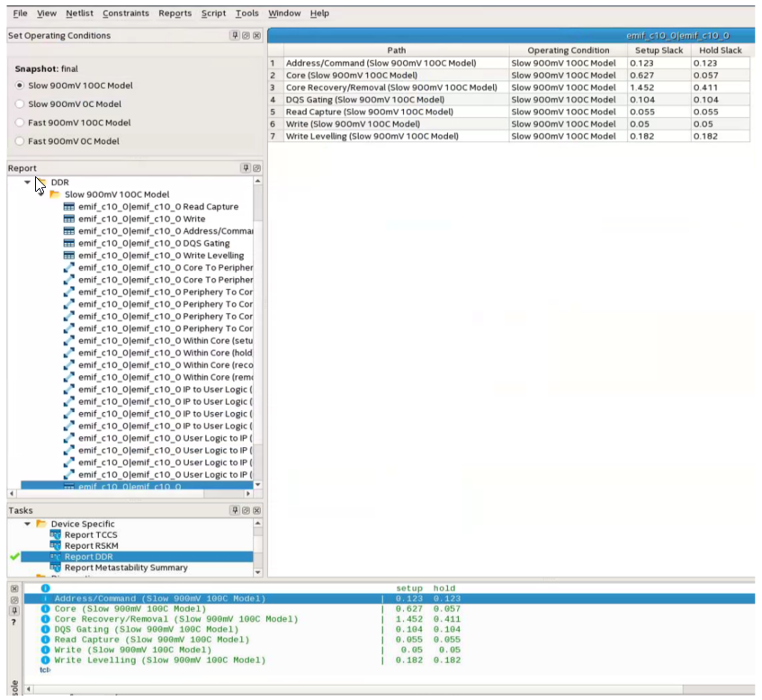Screen dimensions: 762x700
Task: Float the Report panel using its undock icon
Action: 256,168
